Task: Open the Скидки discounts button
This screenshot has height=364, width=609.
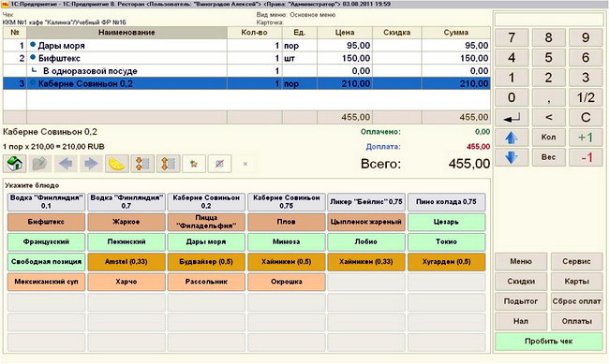Action: (521, 282)
